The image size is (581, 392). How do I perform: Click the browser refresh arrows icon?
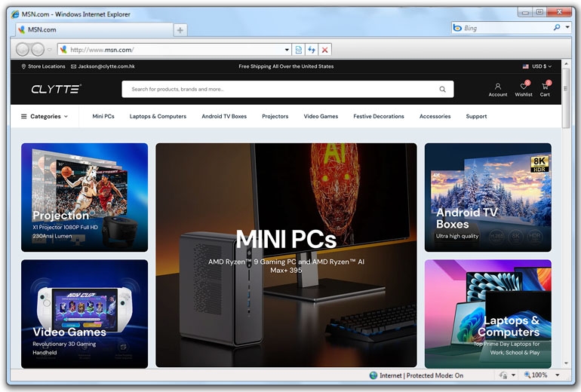[x=312, y=50]
